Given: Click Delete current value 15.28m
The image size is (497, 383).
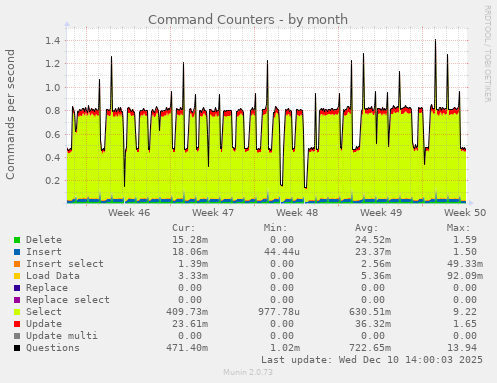Looking at the screenshot, I should click(190, 240).
